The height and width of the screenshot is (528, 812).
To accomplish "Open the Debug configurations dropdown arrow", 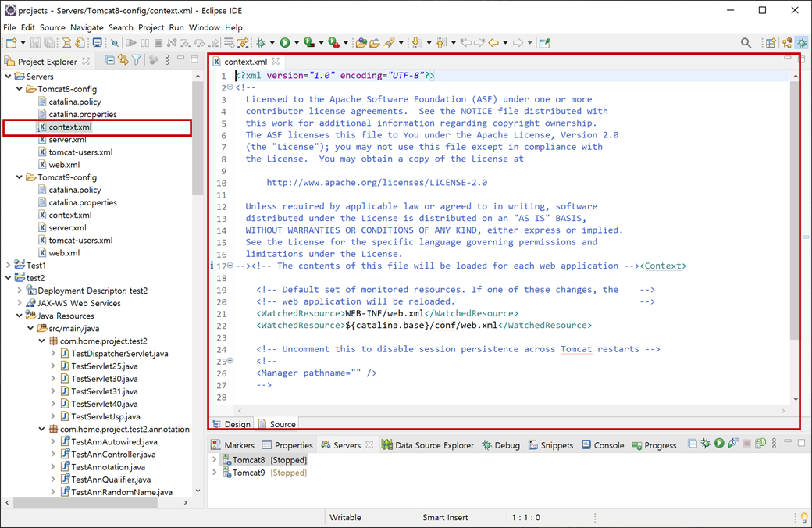I will coord(272,43).
